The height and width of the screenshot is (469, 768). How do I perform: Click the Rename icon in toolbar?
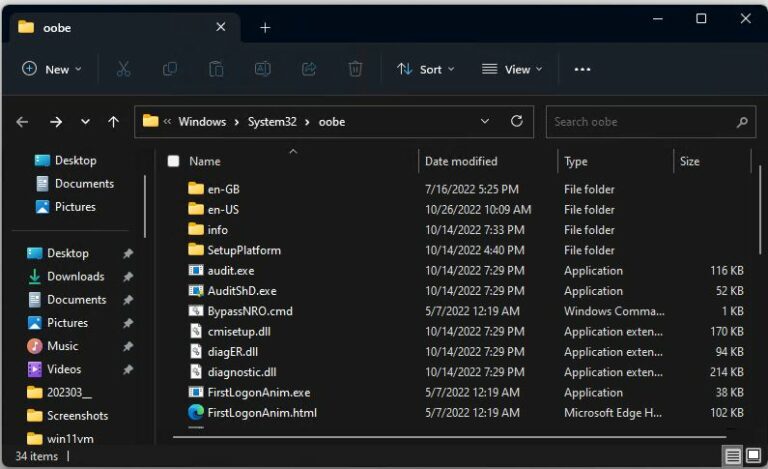pos(262,69)
